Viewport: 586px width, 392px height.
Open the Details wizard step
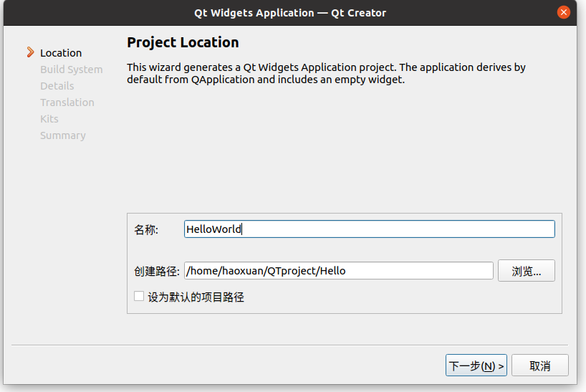(57, 86)
